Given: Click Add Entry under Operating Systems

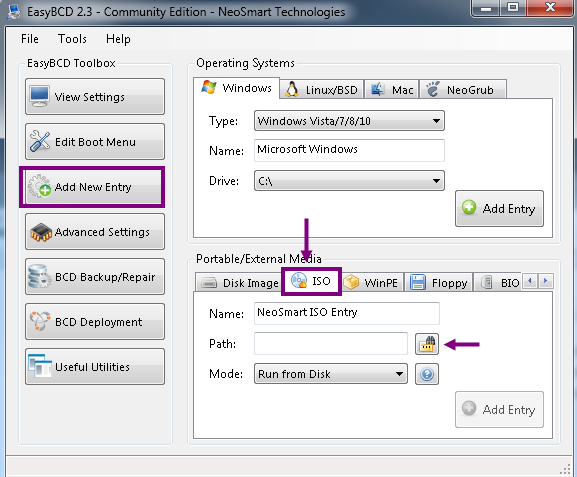Looking at the screenshot, I should point(499,208).
